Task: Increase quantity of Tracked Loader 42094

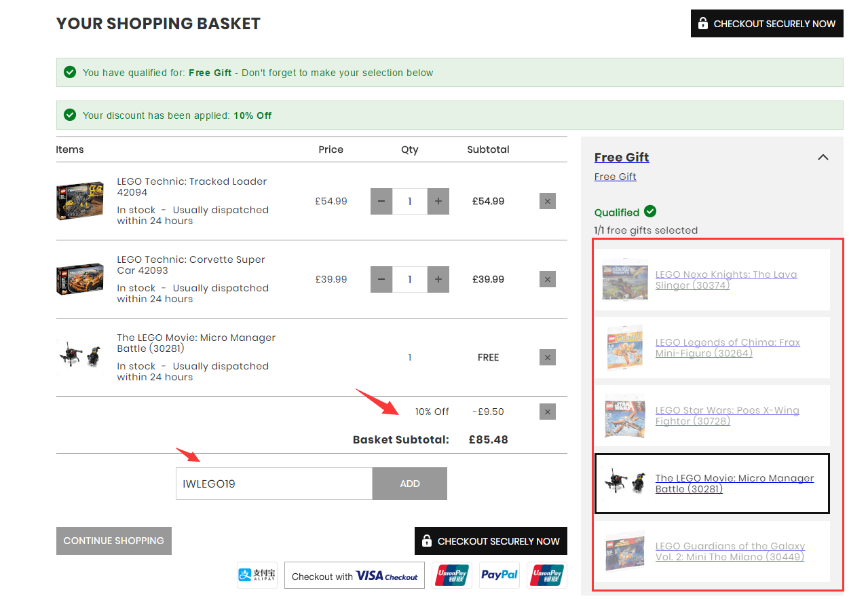Action: pyautogui.click(x=438, y=202)
